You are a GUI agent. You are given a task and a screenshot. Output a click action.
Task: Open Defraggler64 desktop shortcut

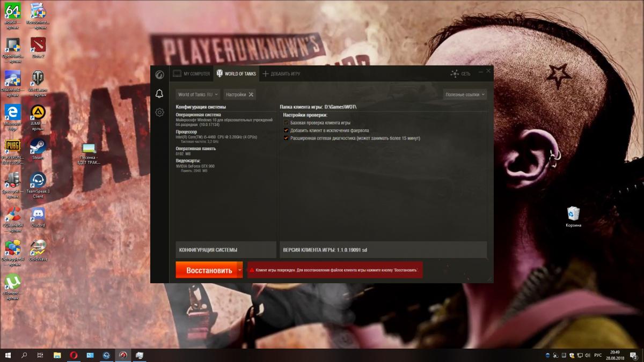[12, 253]
